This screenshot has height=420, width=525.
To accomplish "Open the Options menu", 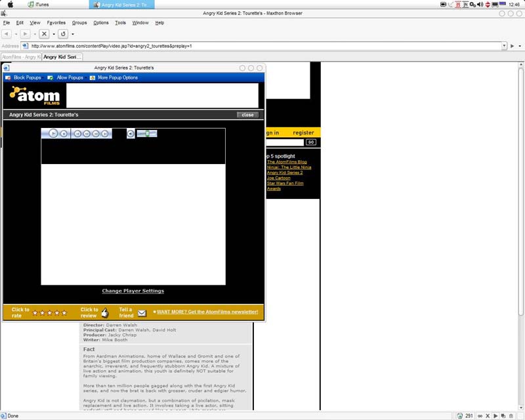I will pos(101,23).
